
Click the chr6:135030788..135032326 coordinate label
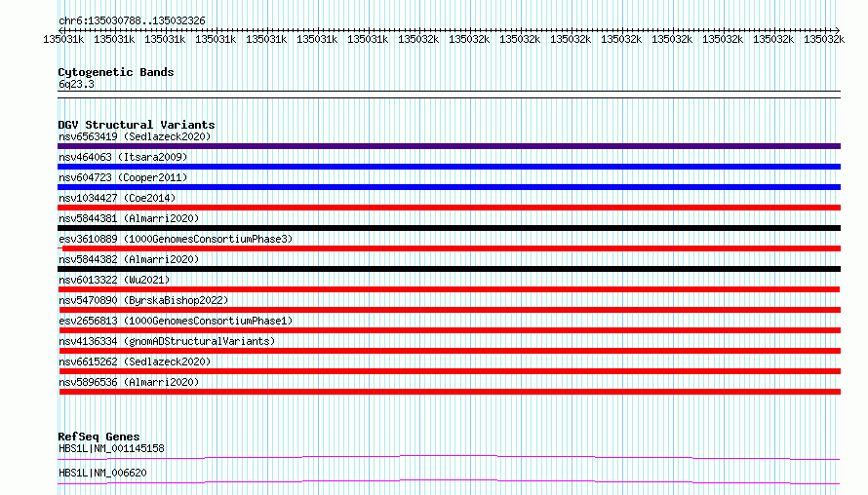[132, 20]
